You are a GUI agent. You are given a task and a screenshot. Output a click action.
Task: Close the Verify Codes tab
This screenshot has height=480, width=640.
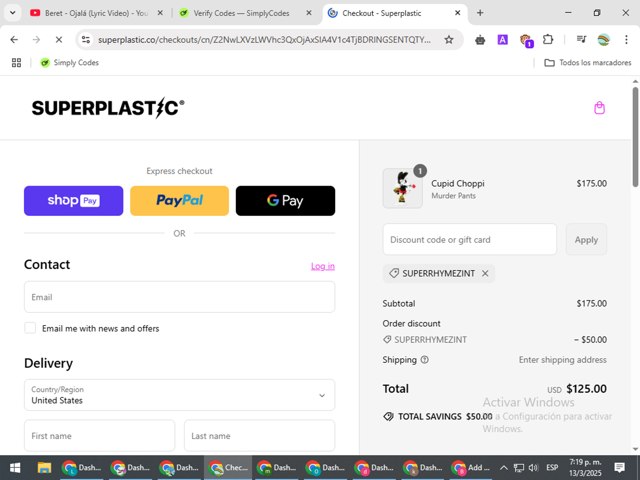coord(309,13)
